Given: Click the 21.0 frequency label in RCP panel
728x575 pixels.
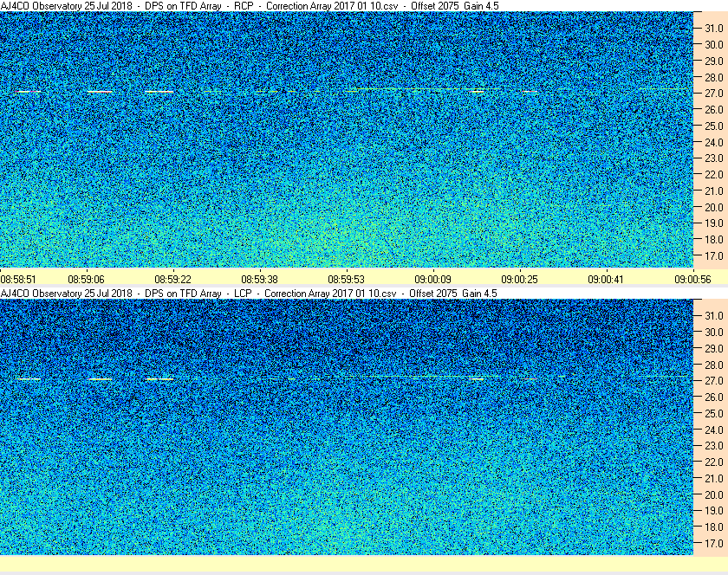Looking at the screenshot, I should point(713,191).
